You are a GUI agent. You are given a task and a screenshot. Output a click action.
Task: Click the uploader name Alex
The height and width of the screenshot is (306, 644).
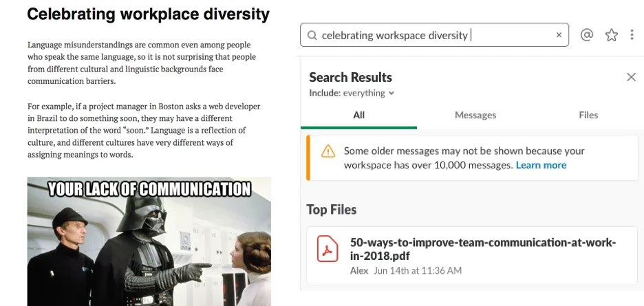[x=359, y=270]
